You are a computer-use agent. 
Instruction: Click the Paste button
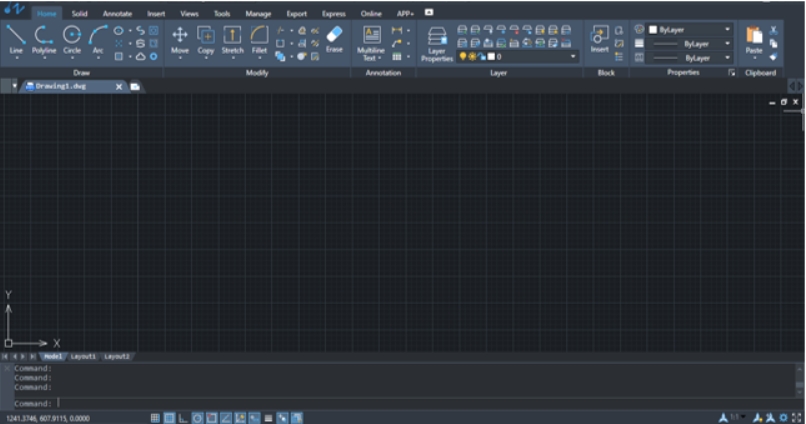pyautogui.click(x=754, y=40)
